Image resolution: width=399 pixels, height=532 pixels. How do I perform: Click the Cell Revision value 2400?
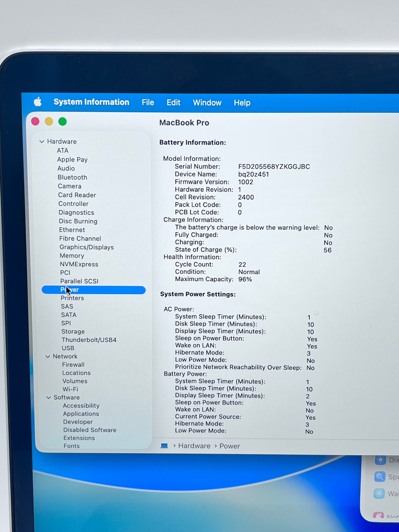pos(246,197)
